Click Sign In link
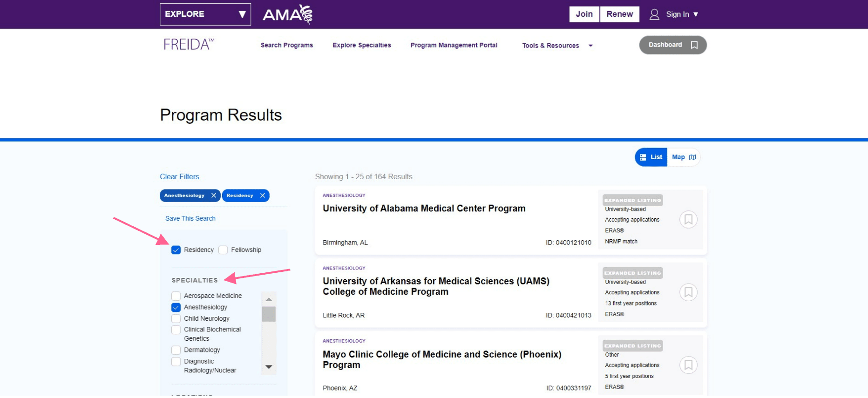 coord(678,14)
